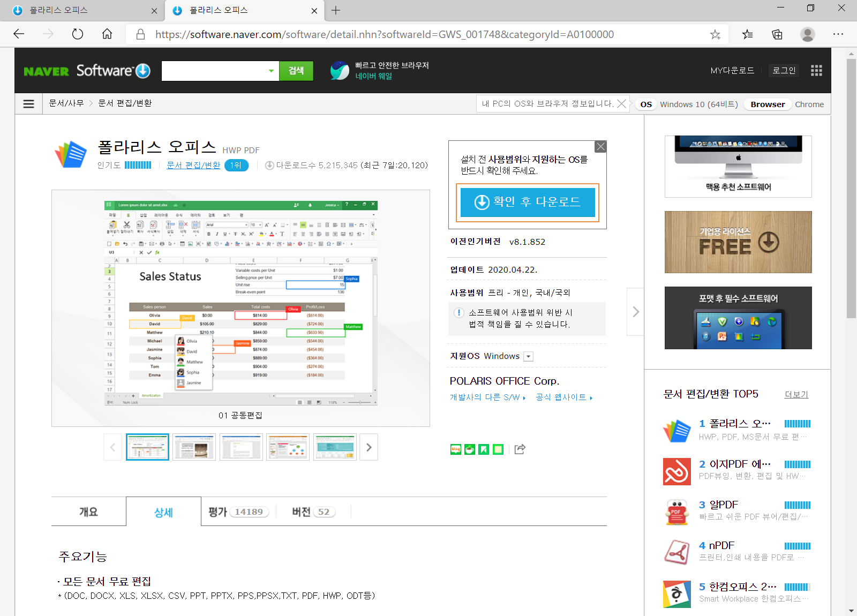Open the browser profile menu
This screenshot has width=857, height=616.
click(808, 34)
